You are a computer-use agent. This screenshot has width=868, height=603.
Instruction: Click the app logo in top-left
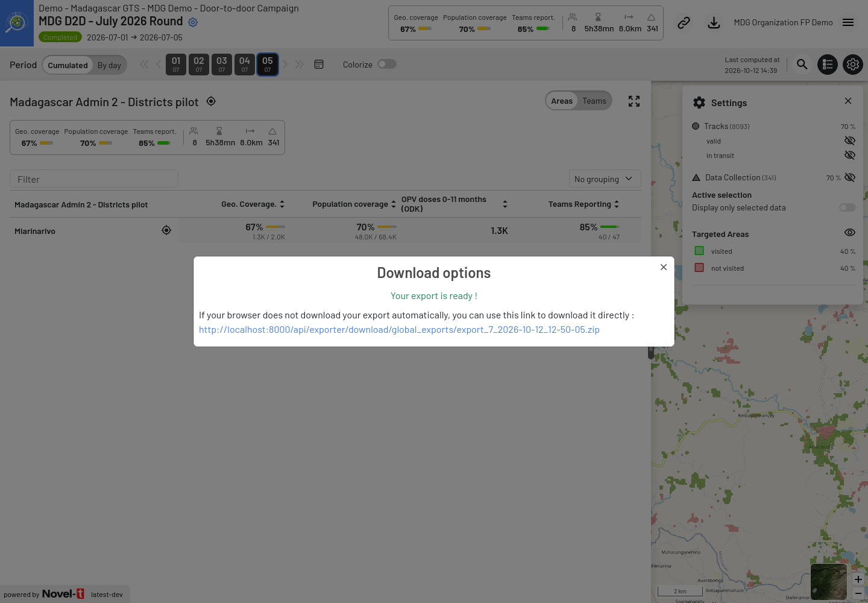[17, 23]
